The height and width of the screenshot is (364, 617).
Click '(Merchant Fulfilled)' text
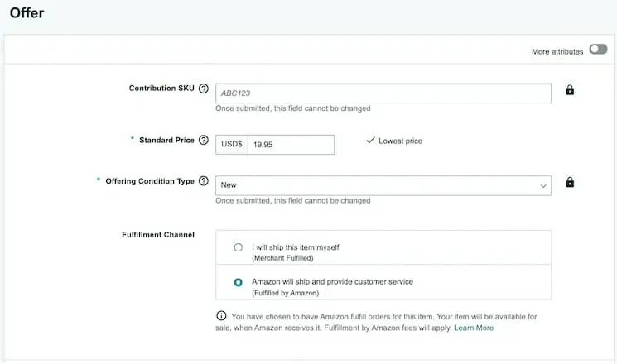tap(282, 258)
